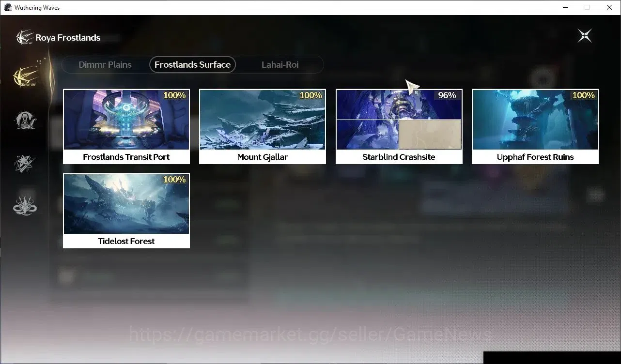Open the Upphaf Forest Ruins card
The height and width of the screenshot is (364, 621).
click(x=535, y=126)
